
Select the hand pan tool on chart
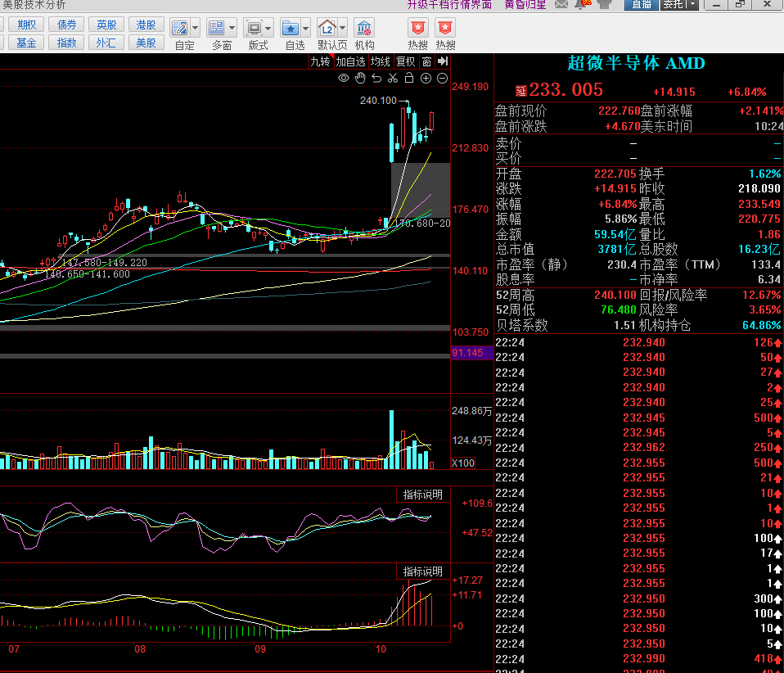pos(360,78)
